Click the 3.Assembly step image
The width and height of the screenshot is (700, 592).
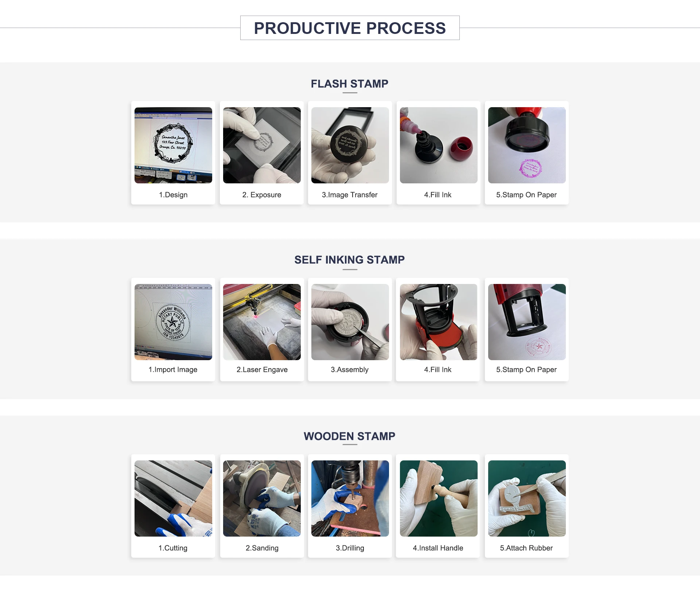350,322
